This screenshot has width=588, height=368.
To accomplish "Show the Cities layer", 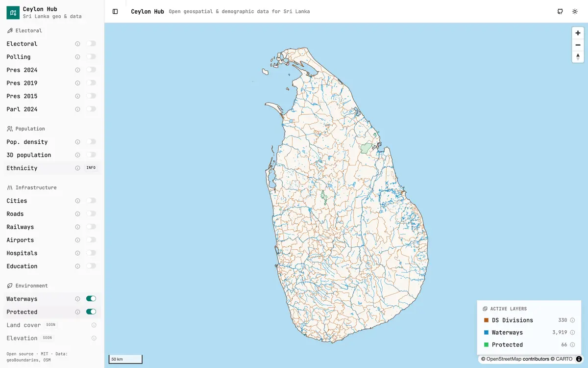I will click(91, 201).
